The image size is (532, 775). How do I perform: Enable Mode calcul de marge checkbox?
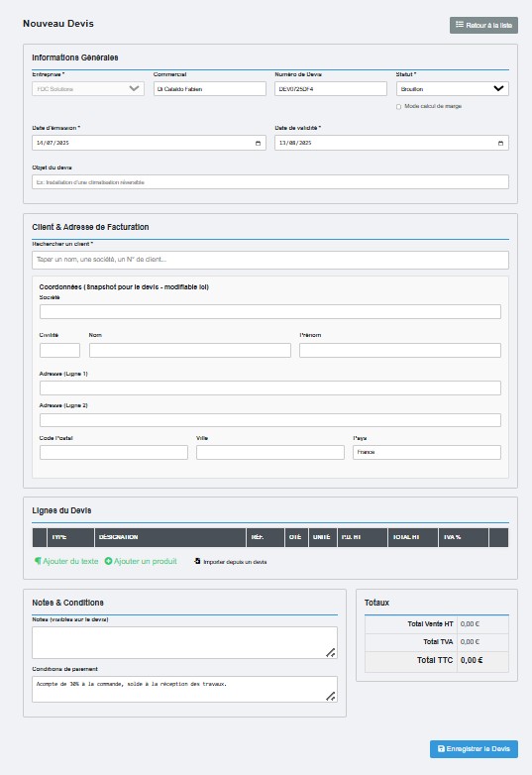point(398,107)
